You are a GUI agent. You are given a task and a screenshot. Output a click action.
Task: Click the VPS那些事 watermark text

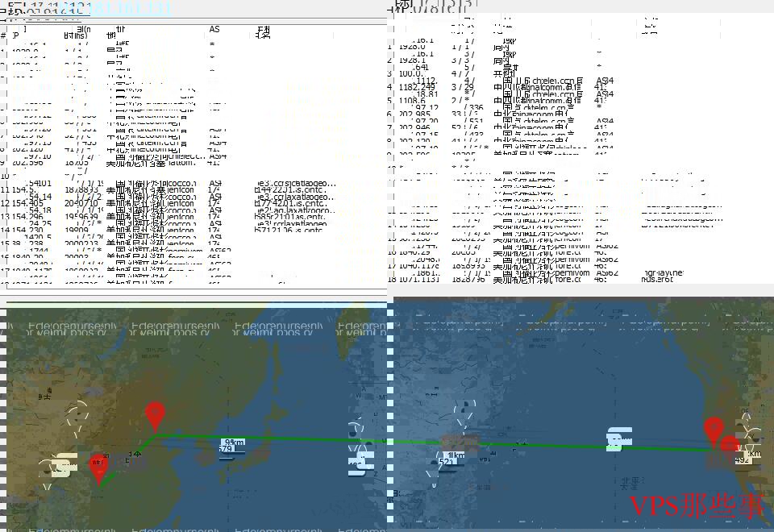click(696, 506)
